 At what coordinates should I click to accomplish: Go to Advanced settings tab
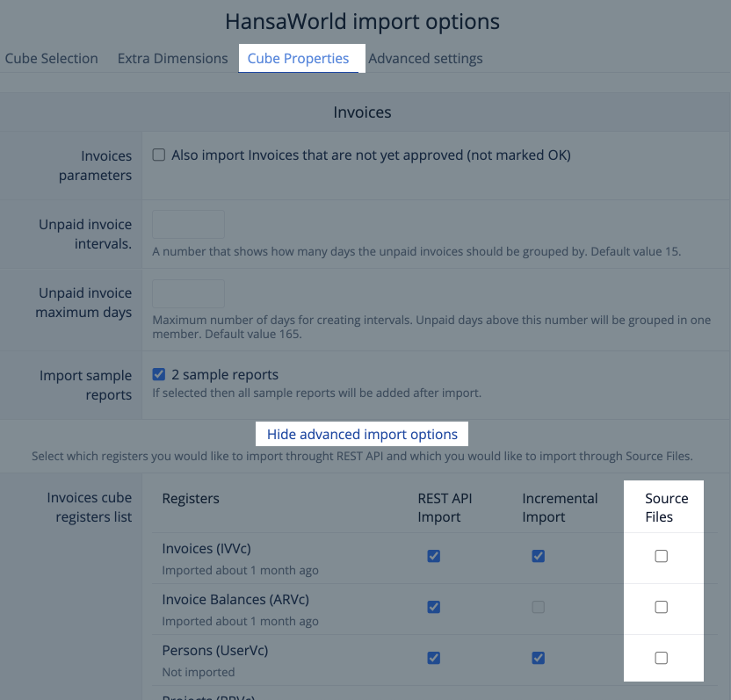point(425,59)
